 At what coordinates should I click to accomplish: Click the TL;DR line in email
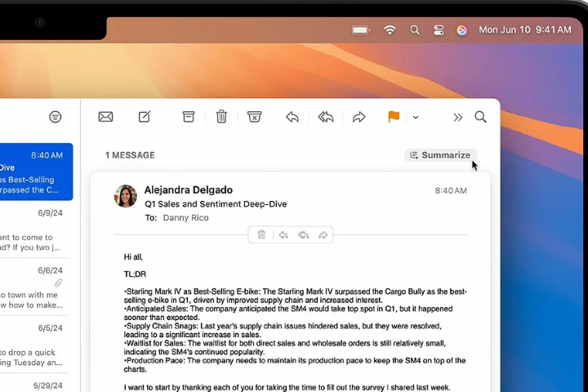(x=135, y=274)
